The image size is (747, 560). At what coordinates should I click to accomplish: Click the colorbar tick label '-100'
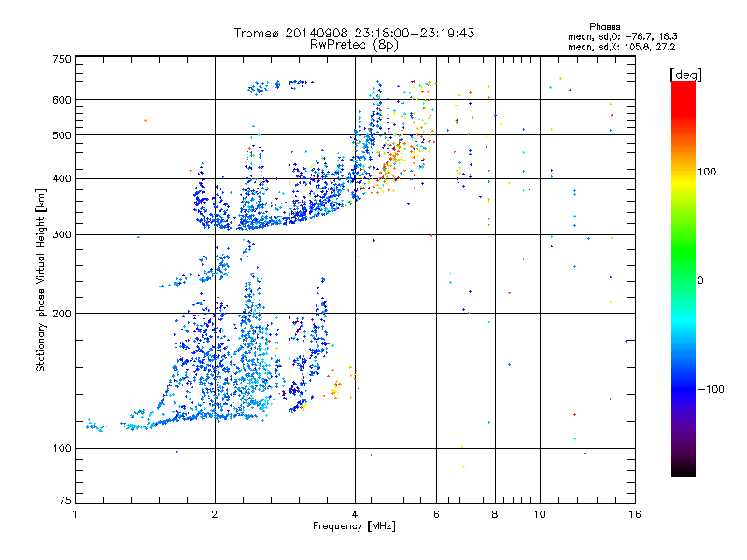712,389
